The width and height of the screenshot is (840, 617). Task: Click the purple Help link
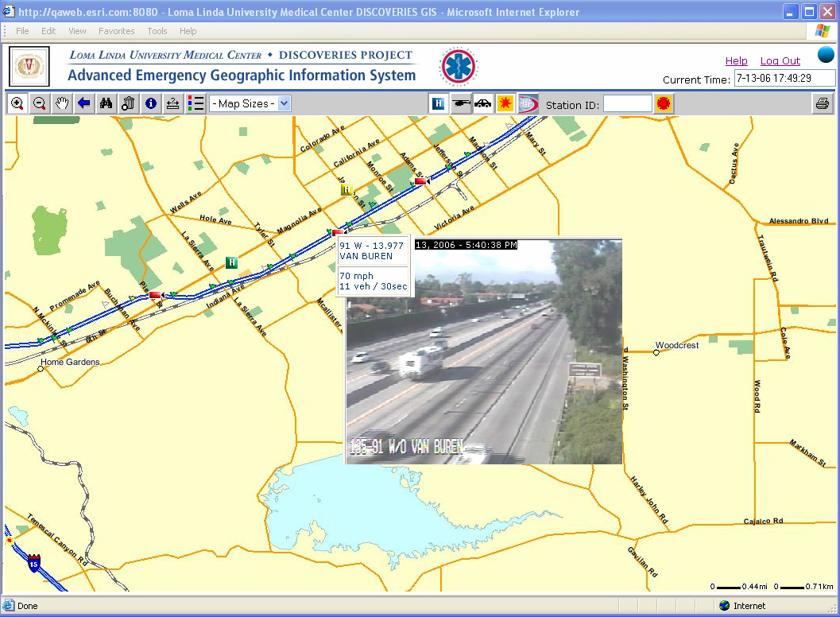point(736,60)
